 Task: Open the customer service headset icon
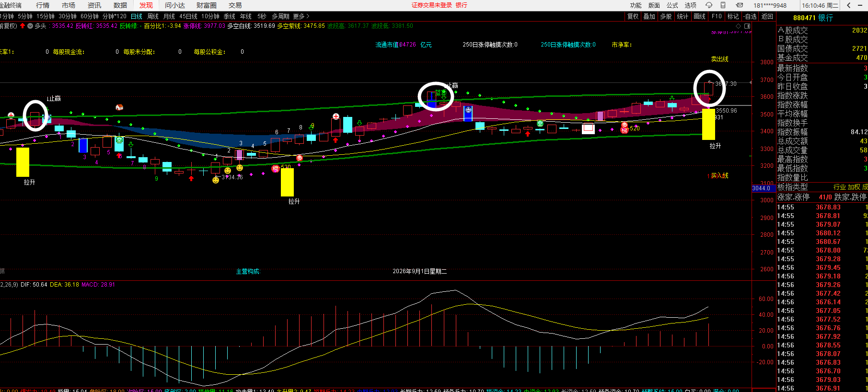(709, 5)
